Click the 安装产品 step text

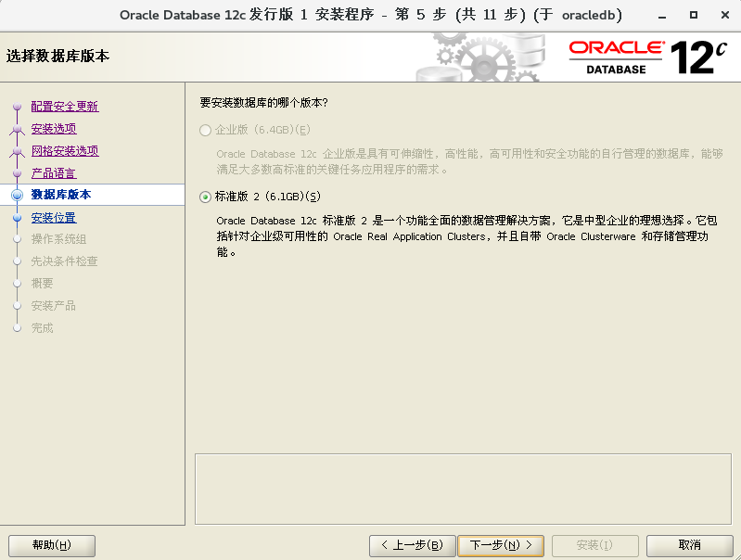(54, 306)
